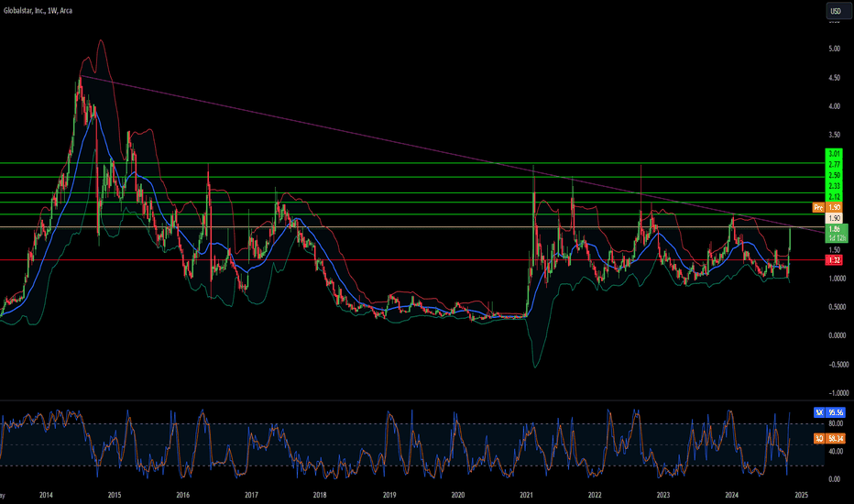The width and height of the screenshot is (854, 504).
Task: Click the cream 1.90 price label
Action: coord(834,218)
